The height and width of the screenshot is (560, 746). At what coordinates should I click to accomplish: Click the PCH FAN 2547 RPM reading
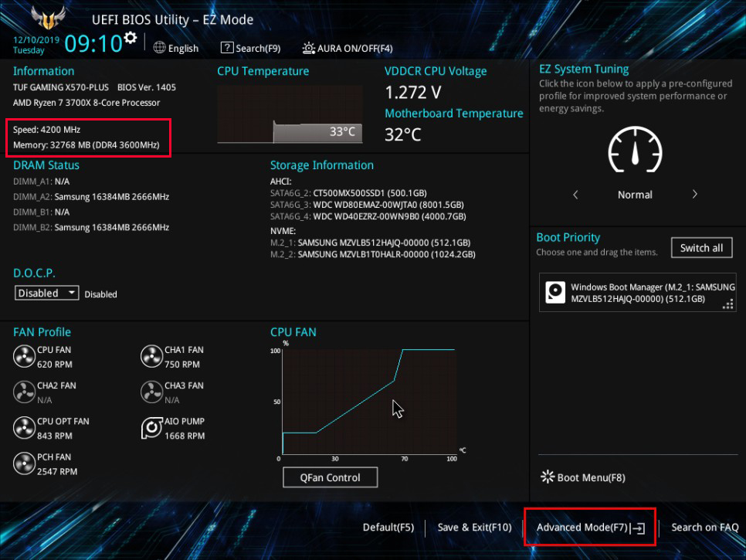(x=57, y=471)
